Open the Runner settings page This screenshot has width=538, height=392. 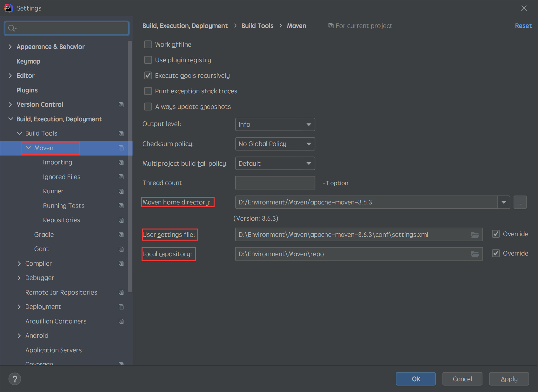(x=53, y=191)
